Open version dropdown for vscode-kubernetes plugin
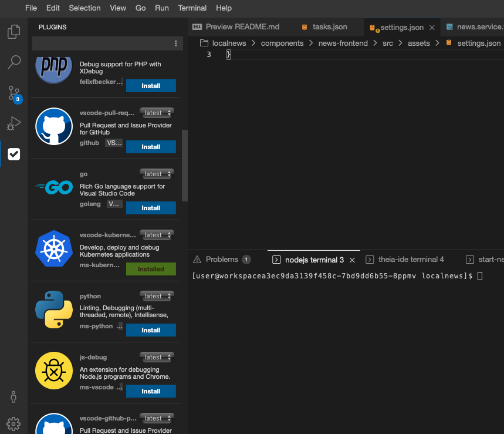 (x=157, y=235)
